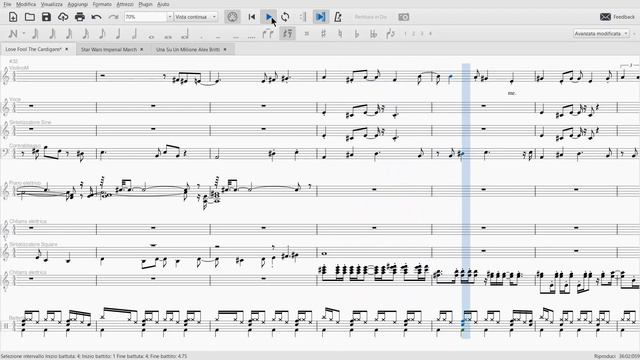The image size is (640, 360).
Task: Open the Attrezzi menu
Action: pyautogui.click(x=125, y=4)
